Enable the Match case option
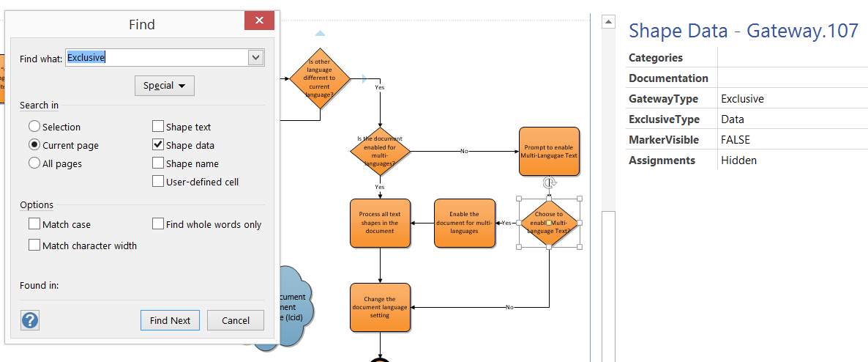This screenshot has height=362, width=868. click(34, 224)
